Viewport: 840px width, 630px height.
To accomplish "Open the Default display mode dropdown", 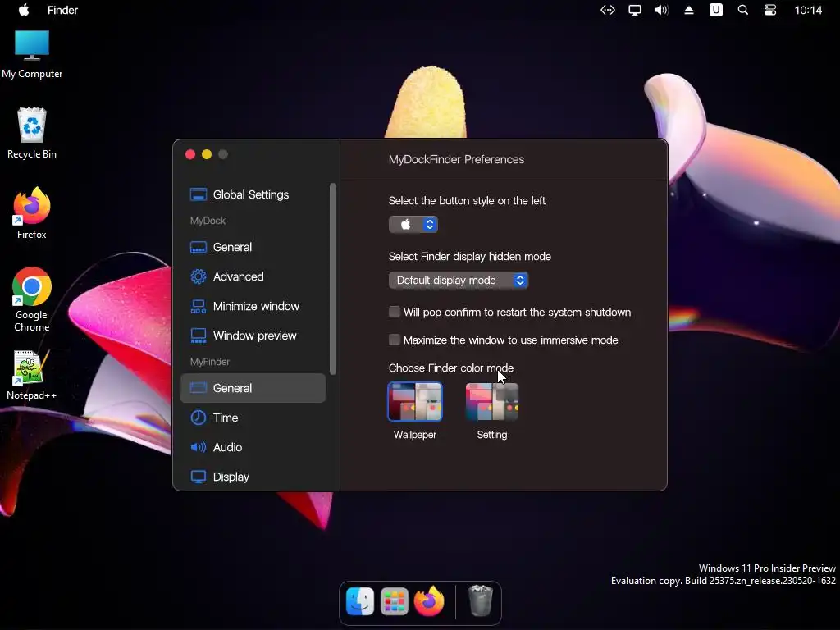I will coord(459,281).
